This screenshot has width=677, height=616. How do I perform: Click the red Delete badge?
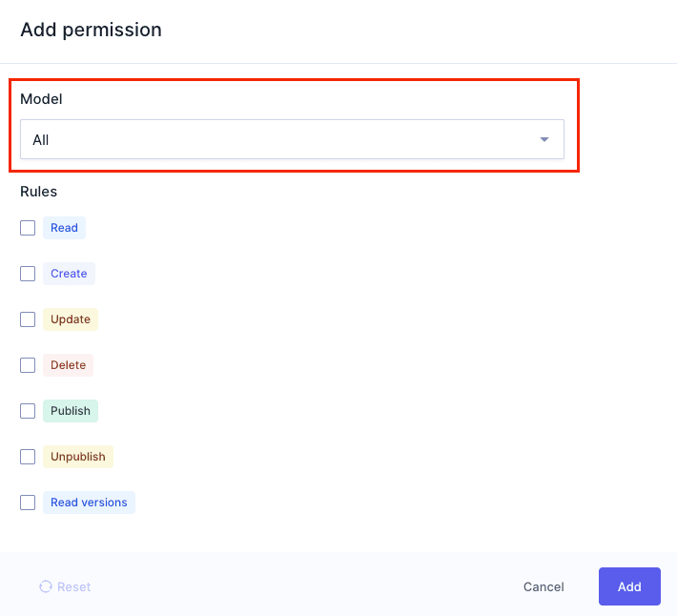pyautogui.click(x=68, y=365)
